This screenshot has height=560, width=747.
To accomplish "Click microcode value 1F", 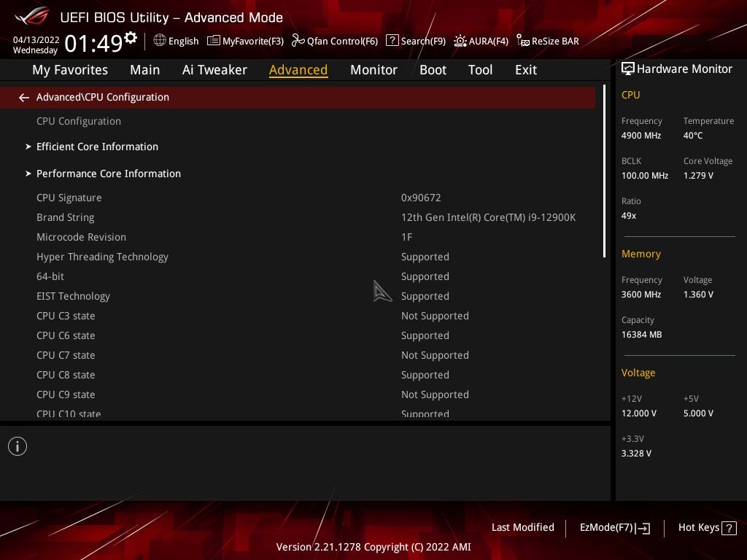I will pos(407,237).
